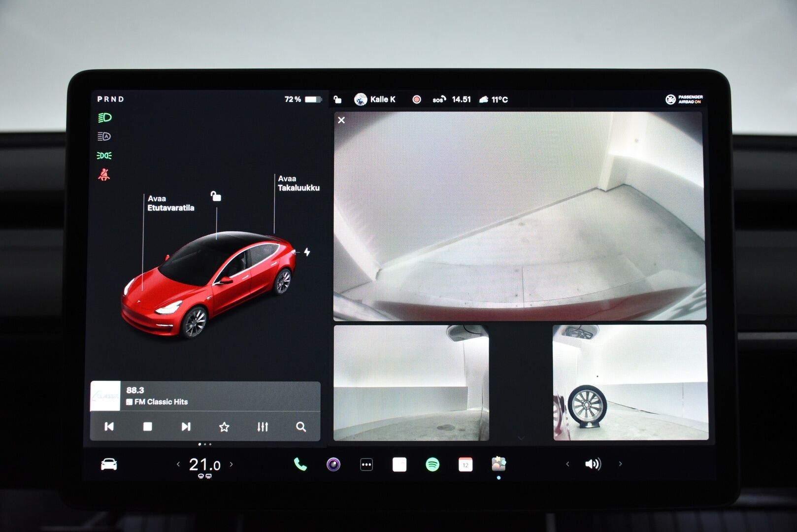The image size is (797, 532).
Task: Favorite the current station with the star
Action: click(224, 428)
